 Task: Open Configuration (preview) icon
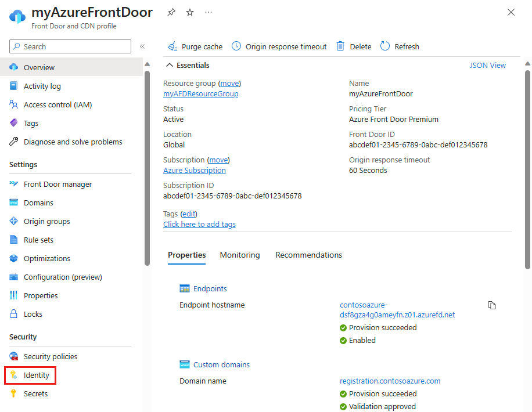[13, 277]
